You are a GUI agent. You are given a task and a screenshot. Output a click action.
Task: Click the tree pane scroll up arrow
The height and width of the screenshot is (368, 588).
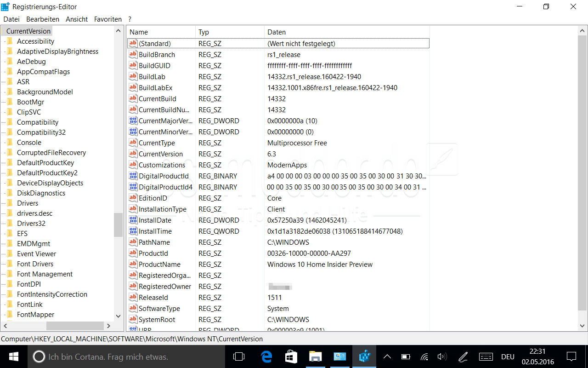119,31
